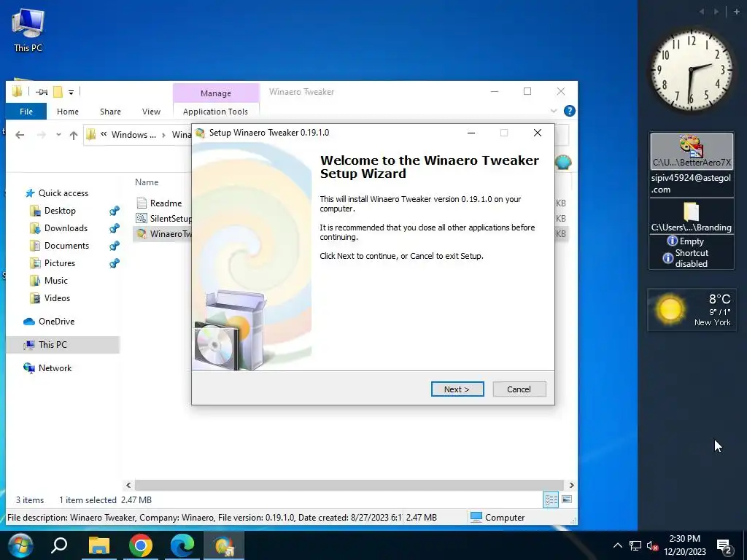Unpin Documents via its pin icon
The height and width of the screenshot is (560, 747).
click(x=115, y=246)
